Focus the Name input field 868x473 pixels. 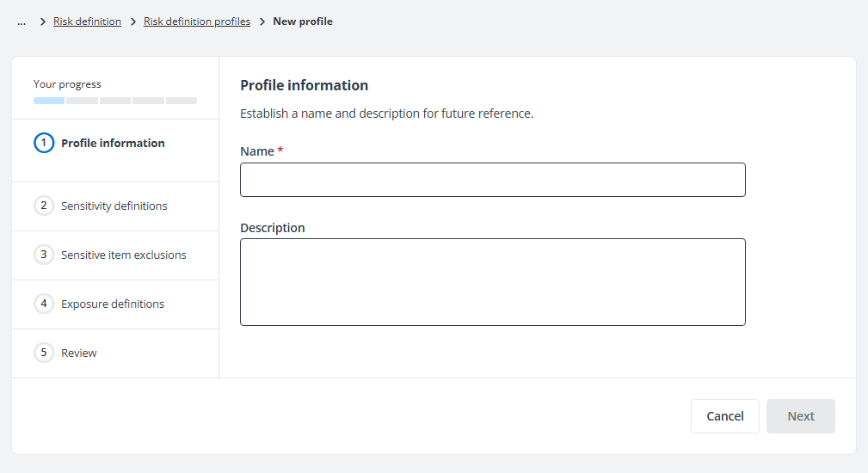point(492,180)
